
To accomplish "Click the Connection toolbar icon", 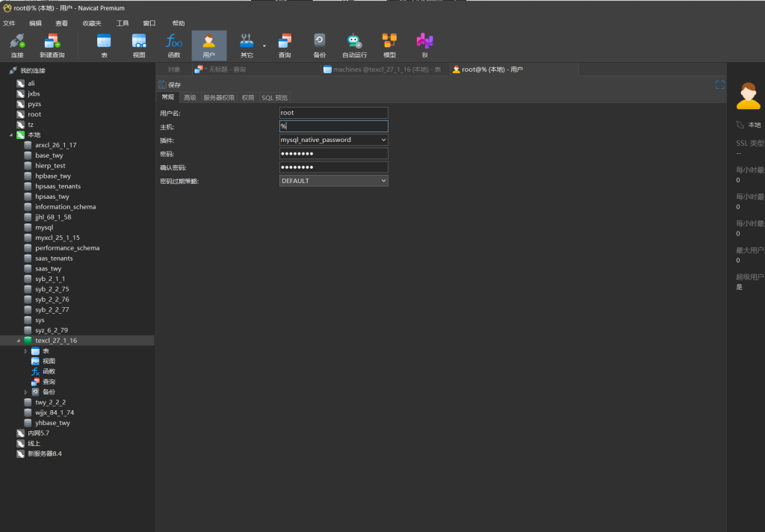I will tap(16, 46).
